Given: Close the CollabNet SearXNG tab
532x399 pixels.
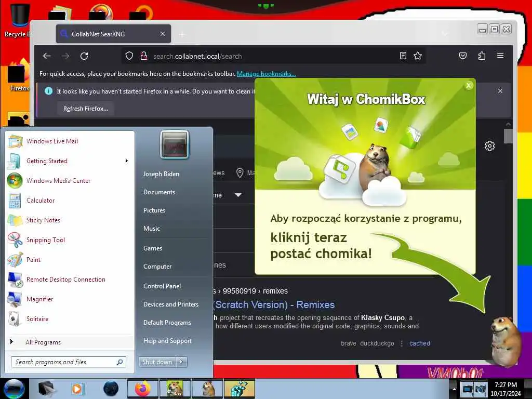Looking at the screenshot, I should pos(163,34).
